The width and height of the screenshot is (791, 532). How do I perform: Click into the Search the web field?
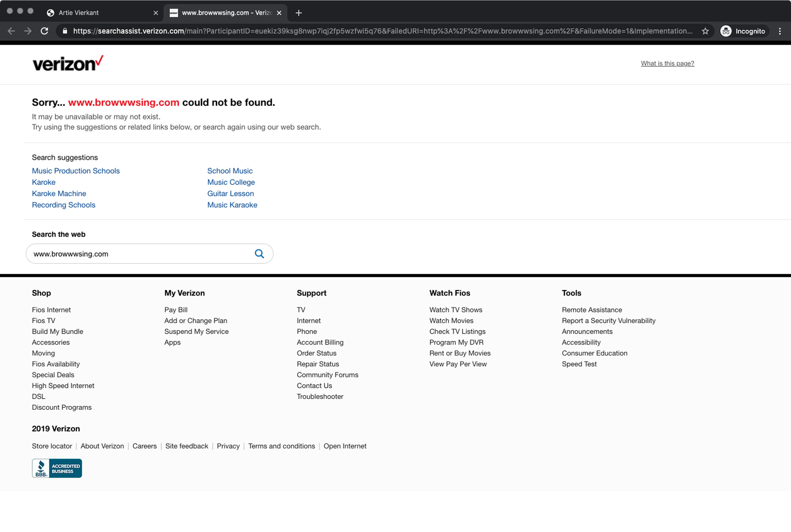138,254
